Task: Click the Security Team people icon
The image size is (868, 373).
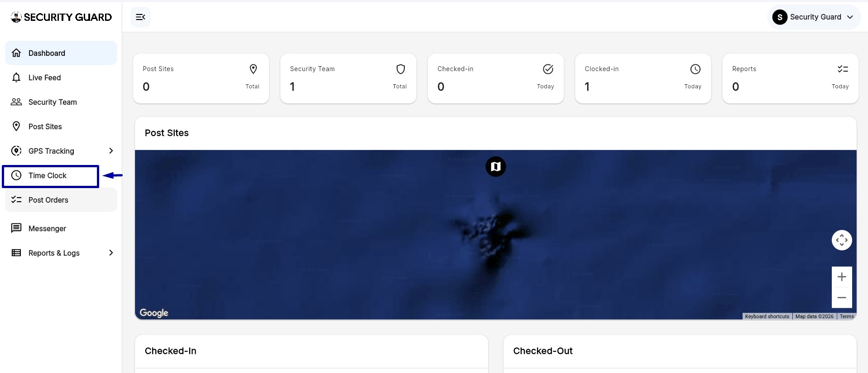Action: (16, 102)
